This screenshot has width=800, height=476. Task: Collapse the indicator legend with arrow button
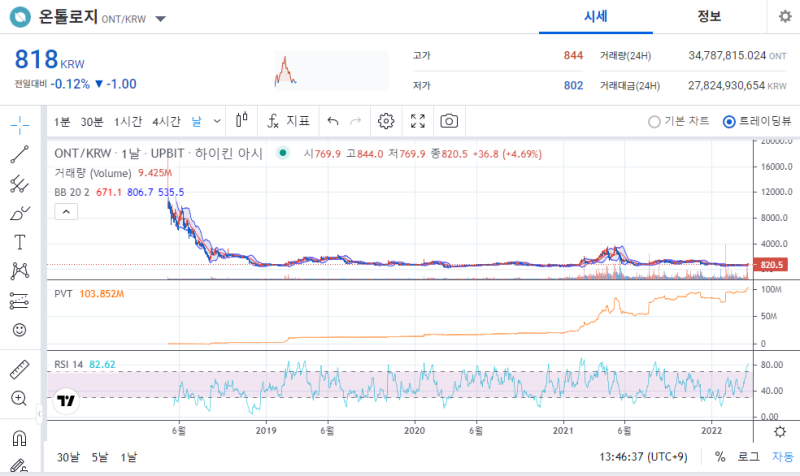(x=66, y=211)
